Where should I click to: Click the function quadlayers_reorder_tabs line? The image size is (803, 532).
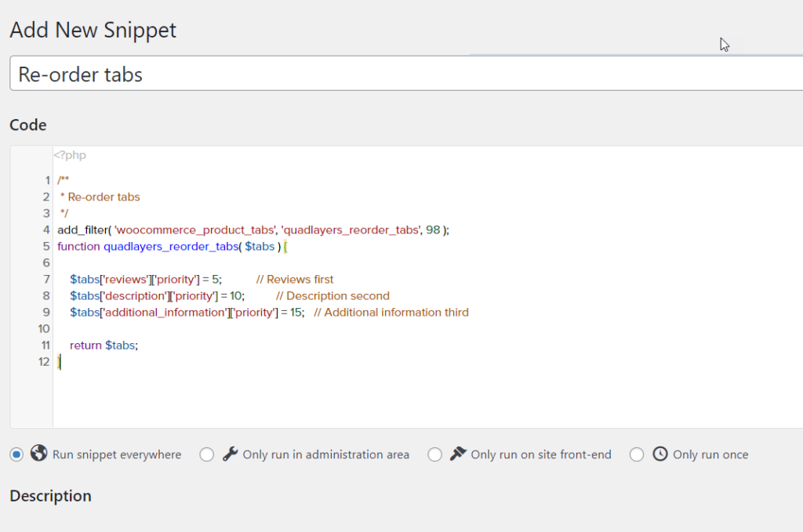[x=173, y=247]
